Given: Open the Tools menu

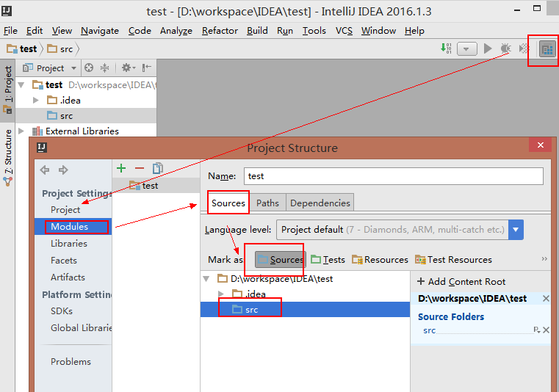Looking at the screenshot, I should tap(314, 31).
